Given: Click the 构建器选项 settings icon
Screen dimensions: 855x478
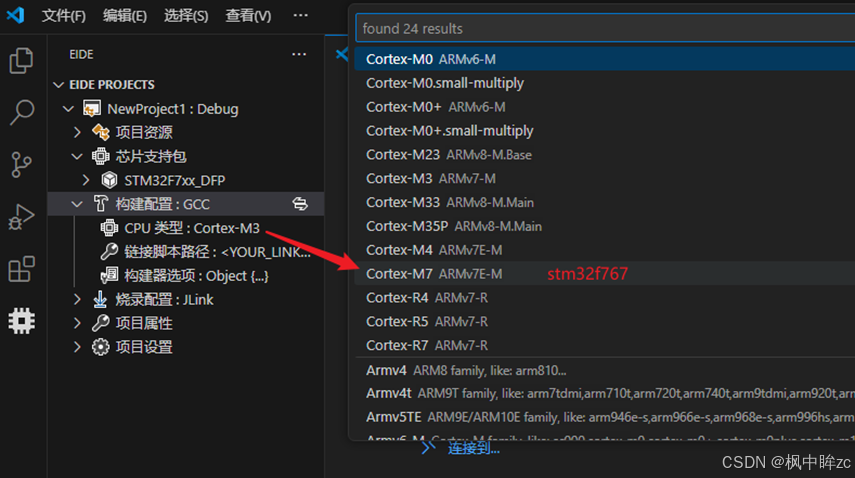Looking at the screenshot, I should click(x=109, y=275).
